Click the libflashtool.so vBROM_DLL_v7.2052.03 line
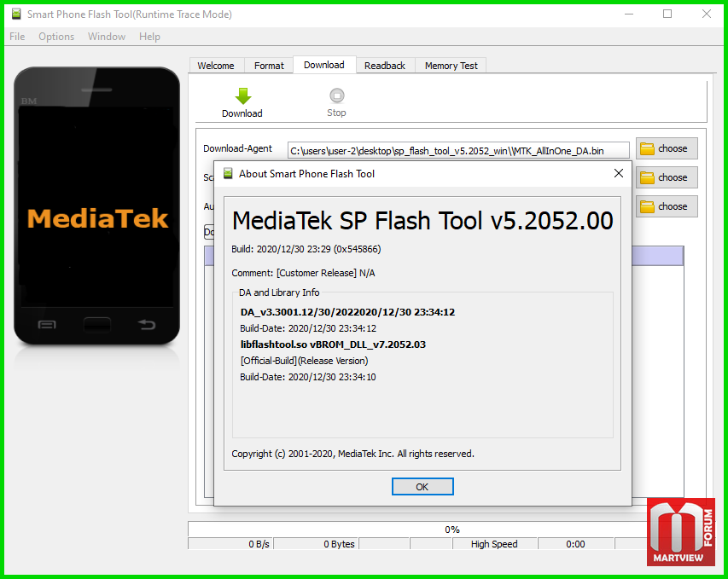This screenshot has width=728, height=579. 333,345
